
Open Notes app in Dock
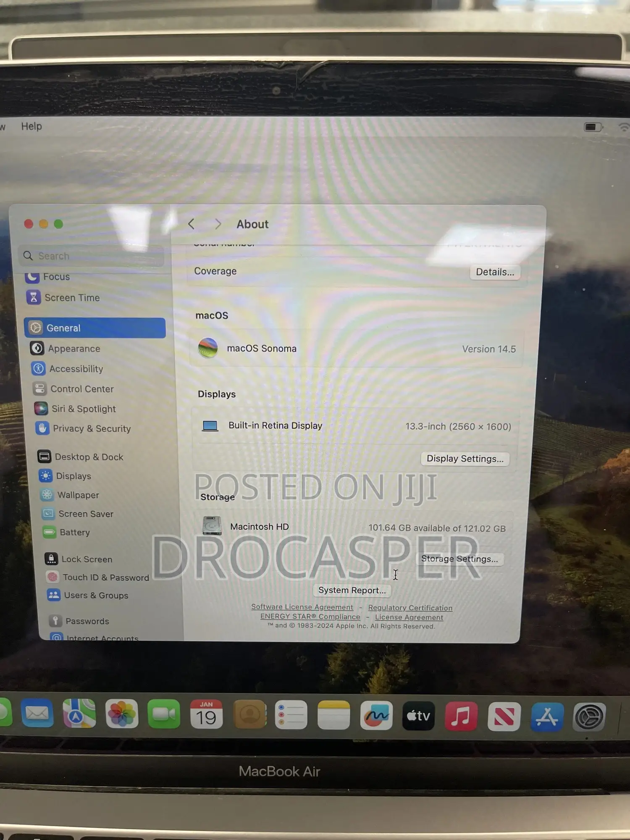(334, 715)
